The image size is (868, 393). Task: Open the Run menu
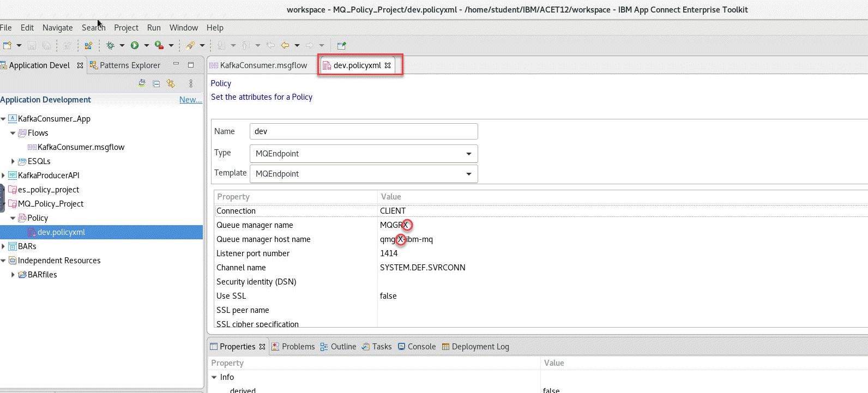point(154,28)
